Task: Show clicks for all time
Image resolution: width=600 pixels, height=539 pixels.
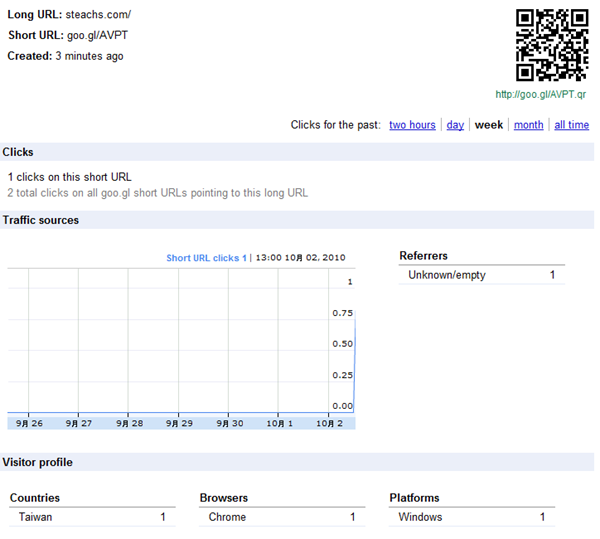Action: pyautogui.click(x=571, y=125)
